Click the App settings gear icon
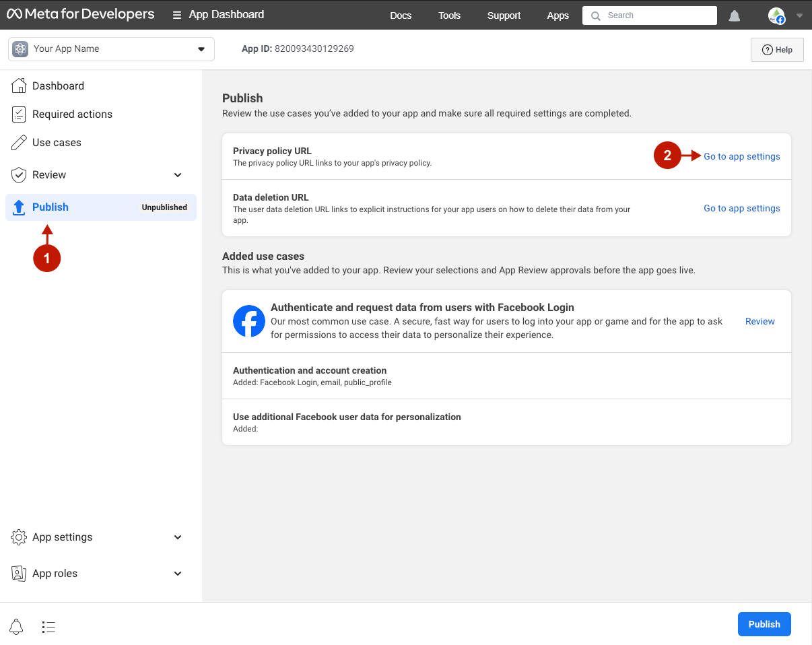The width and height of the screenshot is (812, 645). coord(19,537)
